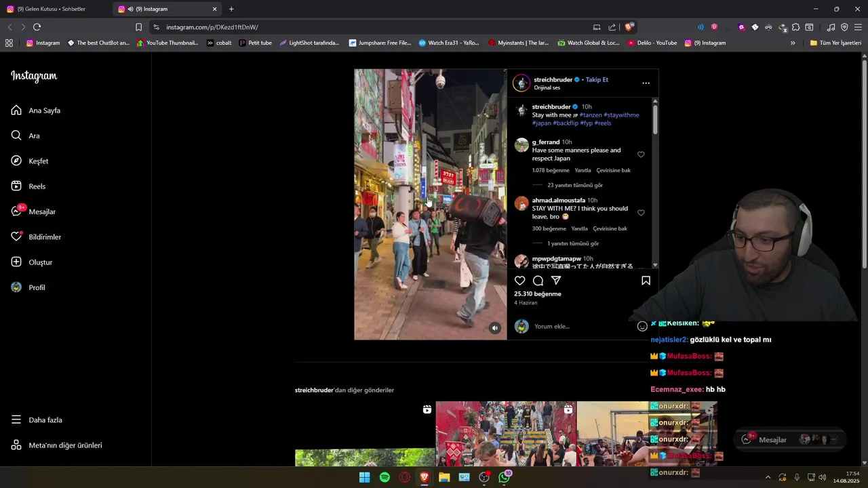The image size is (868, 488).
Task: Open Instagram bookmark in bookmarks bar
Action: click(43, 43)
